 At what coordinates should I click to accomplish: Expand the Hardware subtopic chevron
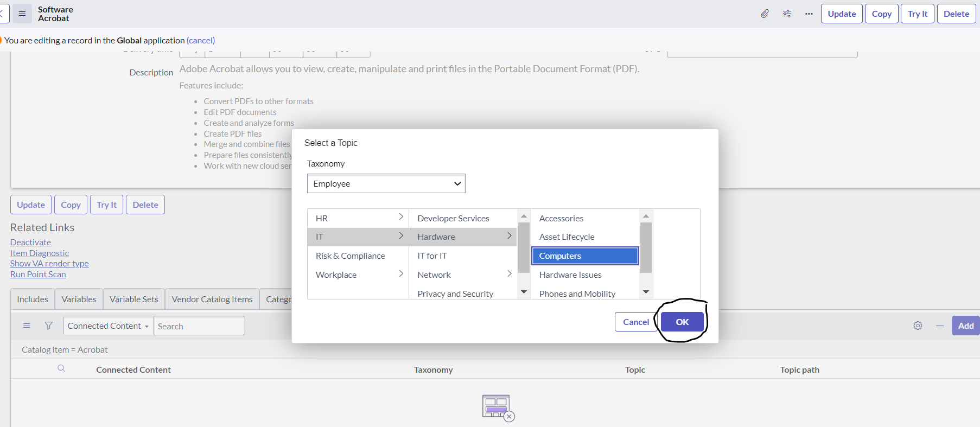(509, 236)
